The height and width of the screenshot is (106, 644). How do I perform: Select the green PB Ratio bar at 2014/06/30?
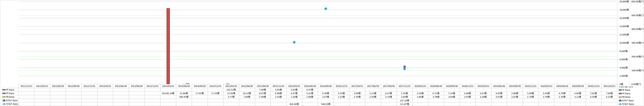tap(188, 84)
